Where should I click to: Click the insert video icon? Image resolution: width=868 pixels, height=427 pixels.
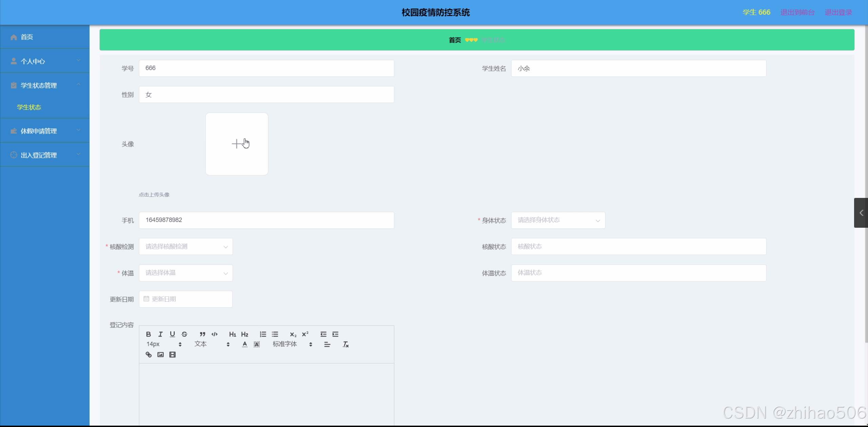tap(172, 354)
